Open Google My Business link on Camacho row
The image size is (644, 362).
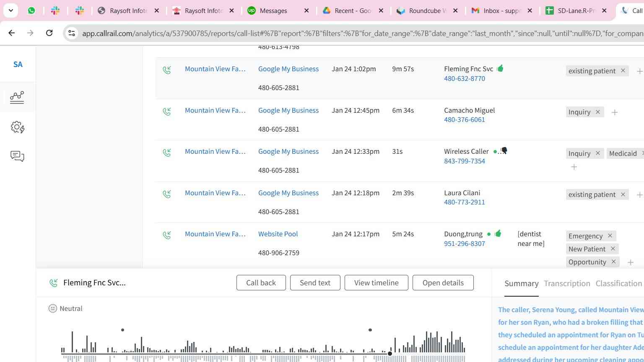(x=288, y=111)
